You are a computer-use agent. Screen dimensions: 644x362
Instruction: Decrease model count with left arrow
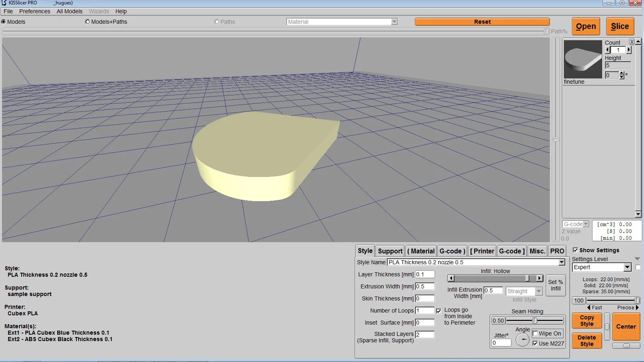[608, 50]
